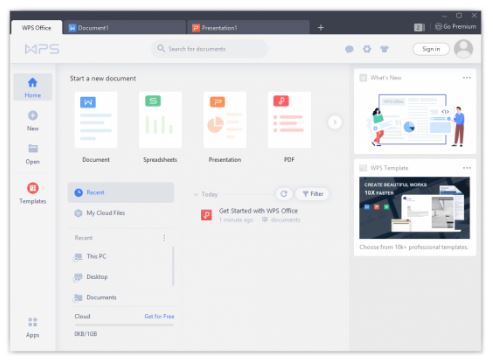493x362 pixels.
Task: Click the cloud storage usage bar
Action: (x=124, y=325)
